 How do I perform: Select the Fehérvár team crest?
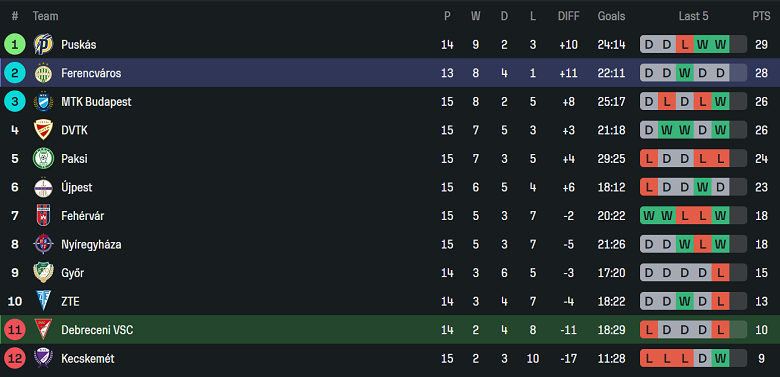point(43,216)
